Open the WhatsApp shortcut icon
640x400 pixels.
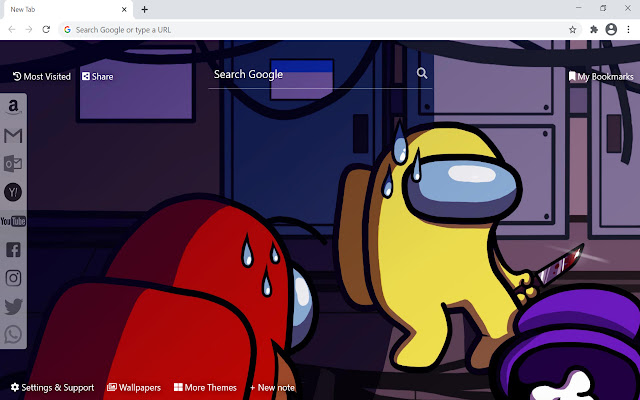pos(13,335)
